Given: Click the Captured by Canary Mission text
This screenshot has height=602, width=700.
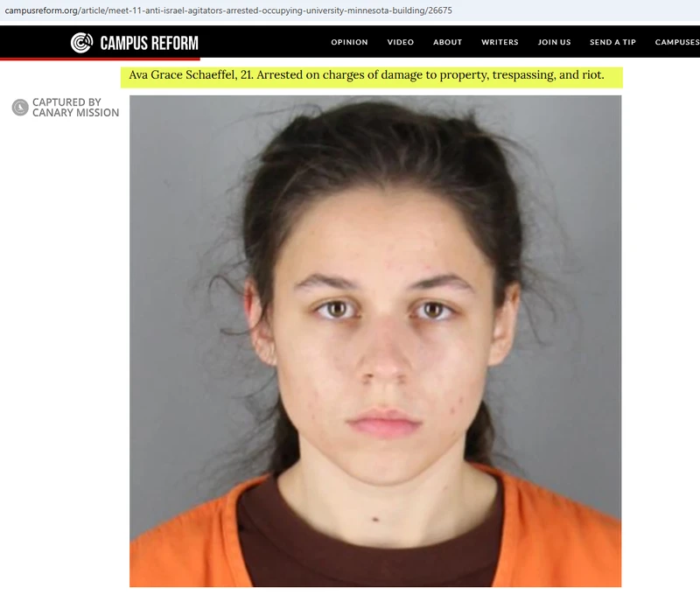Looking at the screenshot, I should pyautogui.click(x=75, y=107).
